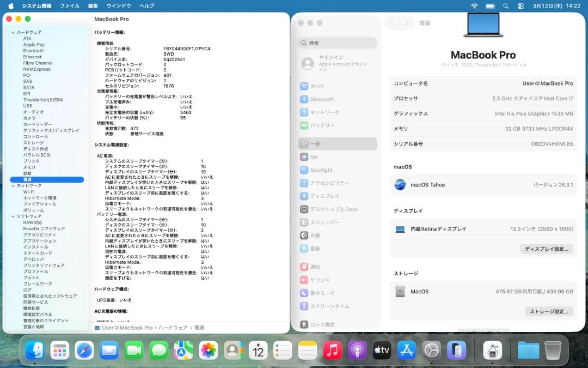Open the Apple menu
Image resolution: width=588 pixels, height=368 pixels.
coord(11,5)
